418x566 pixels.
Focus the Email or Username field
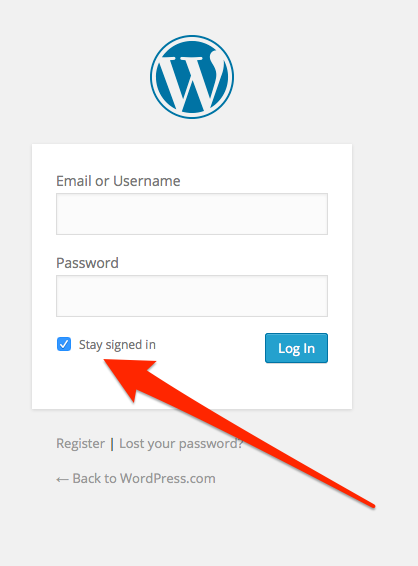[x=192, y=214]
